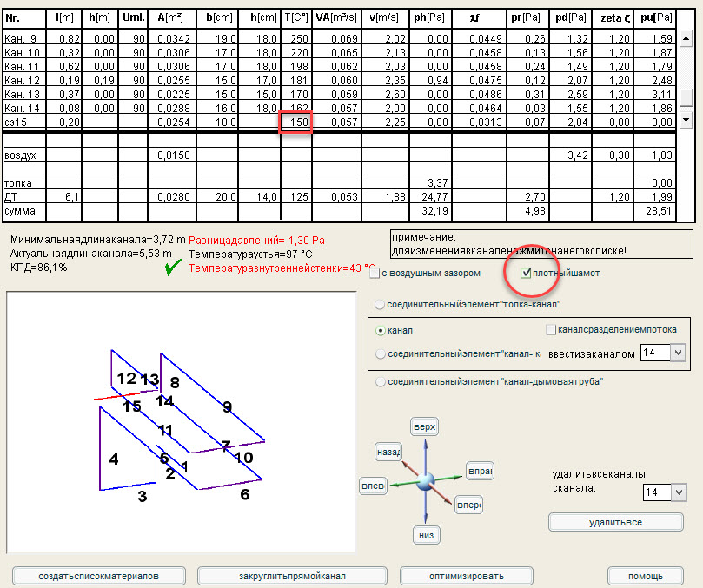Click the 'низ' (down) direction button
Screen dimensions: 703x588
(x=425, y=535)
